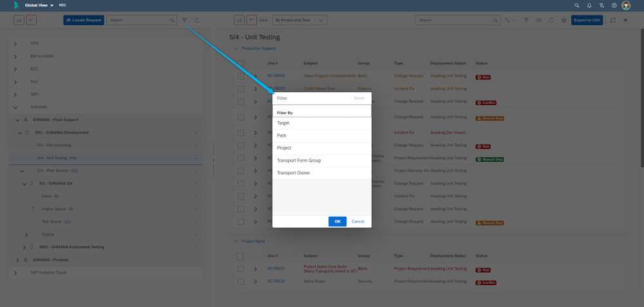Check the Awaiting Dev Import row checkbox

pyautogui.click(x=241, y=133)
